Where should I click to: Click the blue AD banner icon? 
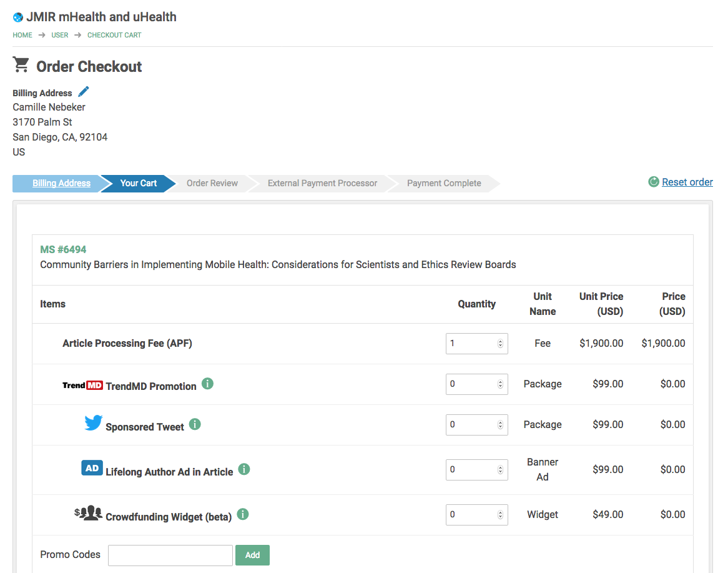pos(92,468)
